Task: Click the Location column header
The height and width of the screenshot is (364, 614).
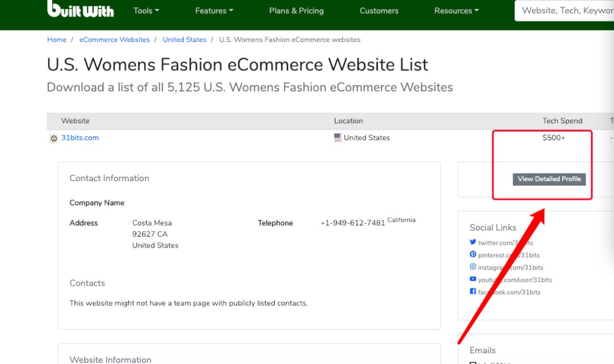Action: 349,121
